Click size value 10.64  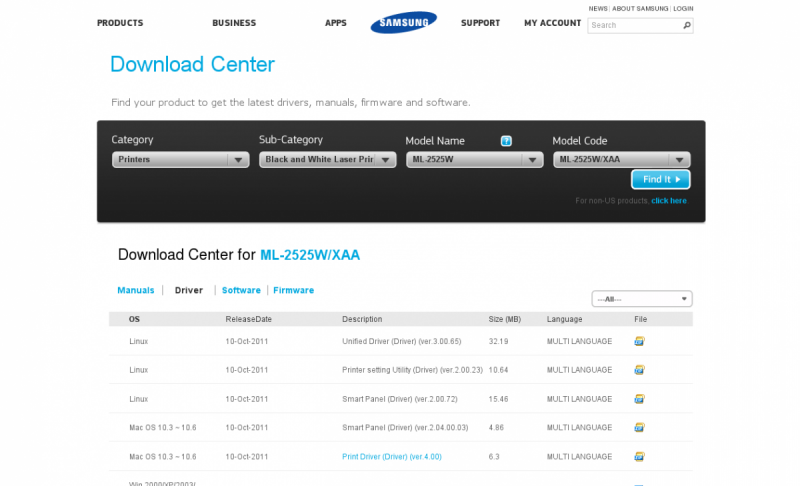pos(498,370)
